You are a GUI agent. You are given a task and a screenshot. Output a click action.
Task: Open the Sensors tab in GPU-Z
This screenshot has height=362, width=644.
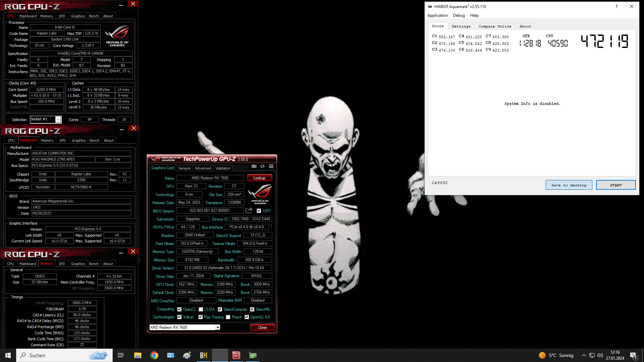click(x=184, y=168)
